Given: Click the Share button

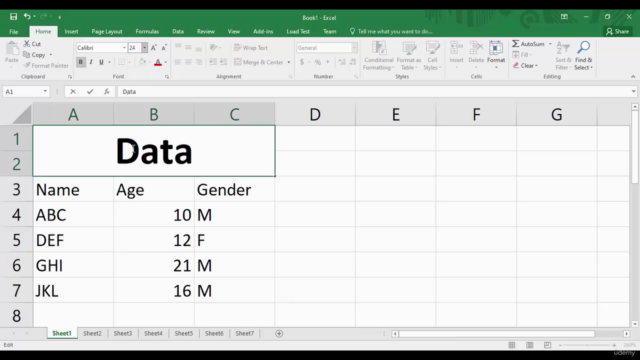Looking at the screenshot, I should coord(618,31).
